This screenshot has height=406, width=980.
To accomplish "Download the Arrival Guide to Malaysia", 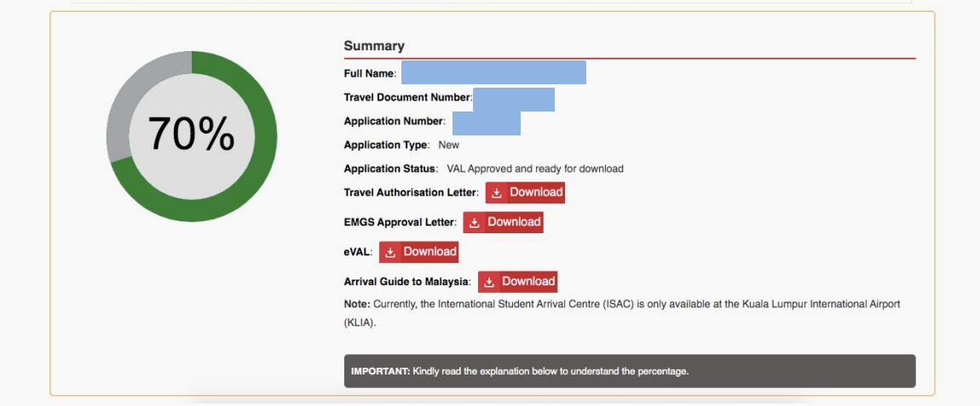I will (517, 282).
